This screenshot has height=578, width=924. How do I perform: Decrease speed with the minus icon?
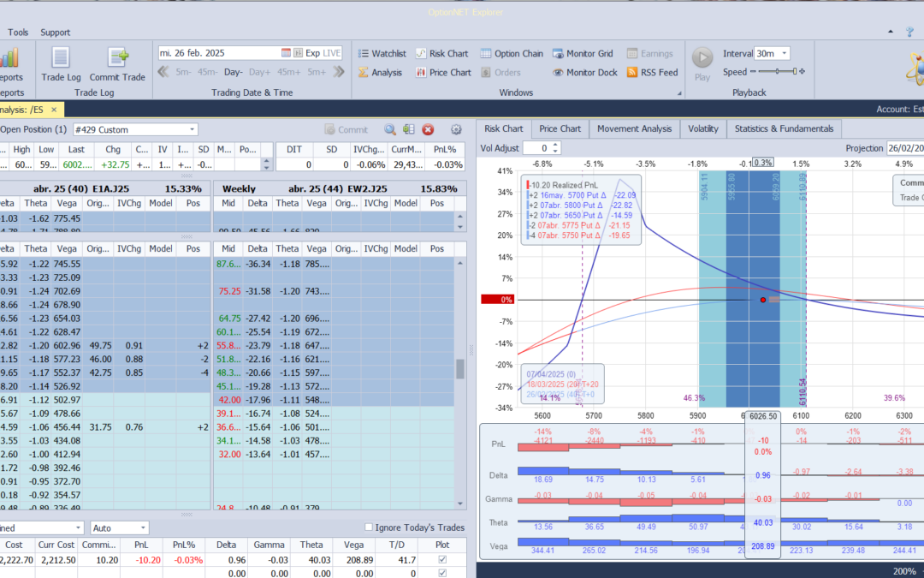click(x=753, y=71)
